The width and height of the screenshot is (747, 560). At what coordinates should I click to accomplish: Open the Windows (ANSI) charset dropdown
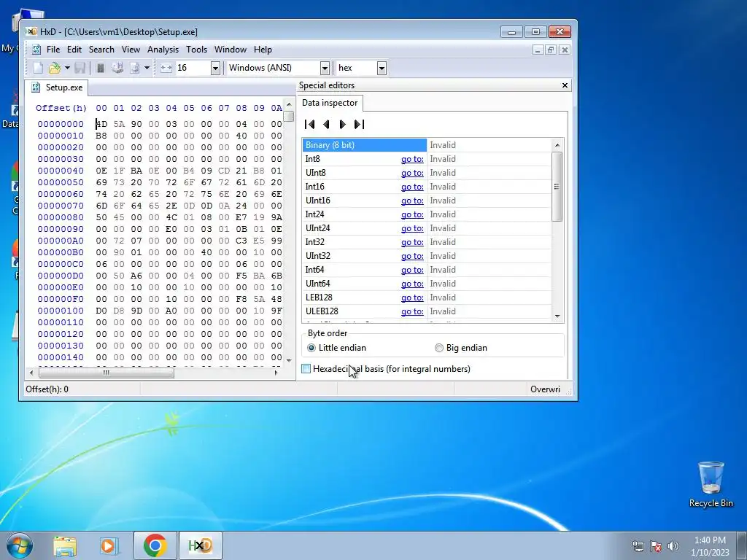click(325, 68)
